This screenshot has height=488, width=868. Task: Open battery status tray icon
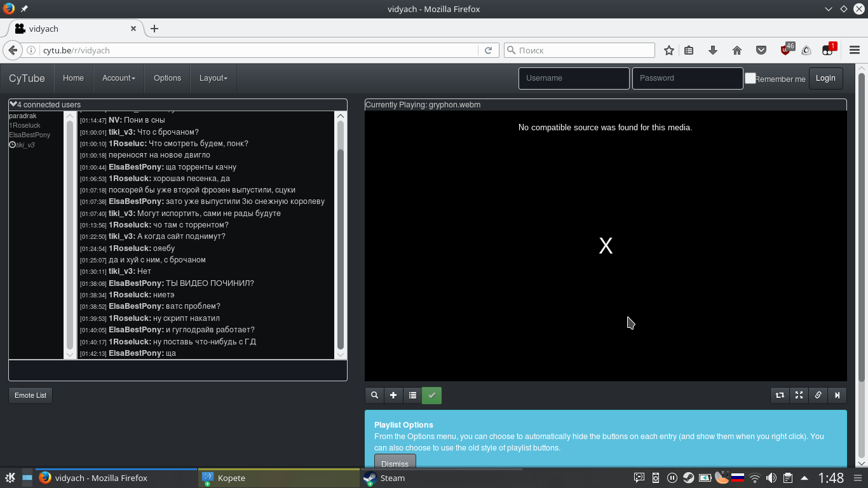tap(705, 478)
